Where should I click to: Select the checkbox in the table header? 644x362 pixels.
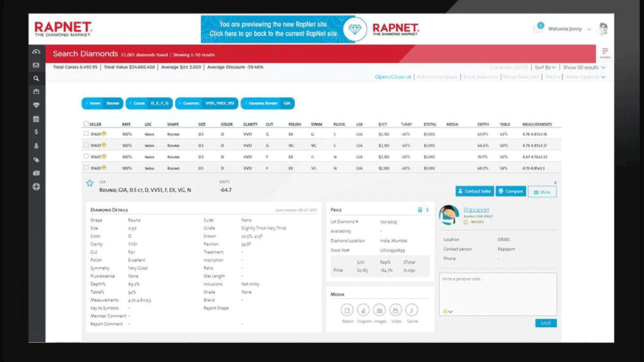click(x=86, y=124)
